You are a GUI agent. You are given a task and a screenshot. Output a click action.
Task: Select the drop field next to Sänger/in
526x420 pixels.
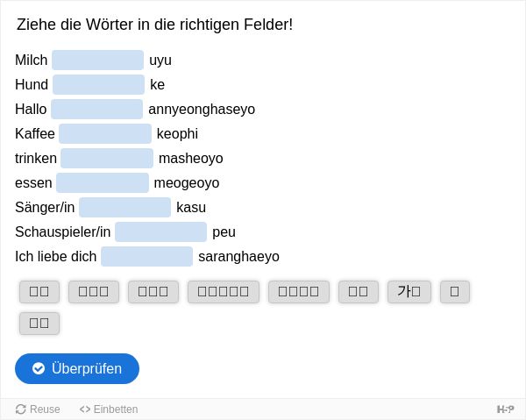click(x=125, y=207)
